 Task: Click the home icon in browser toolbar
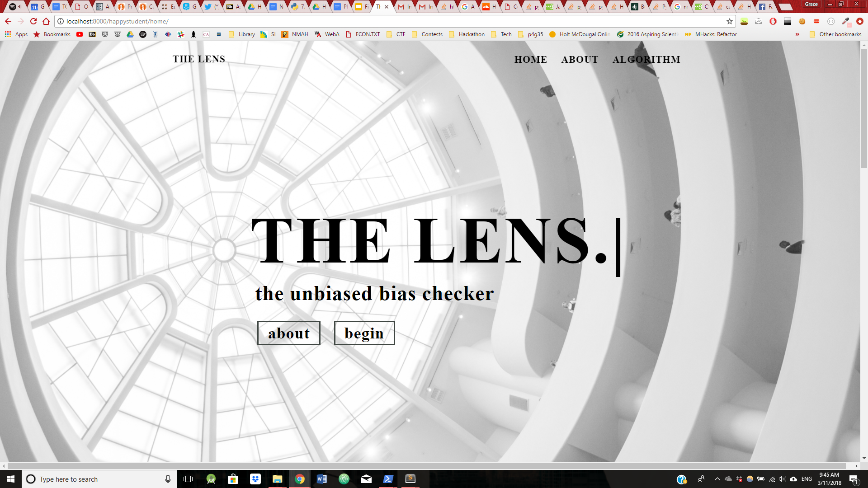(46, 21)
